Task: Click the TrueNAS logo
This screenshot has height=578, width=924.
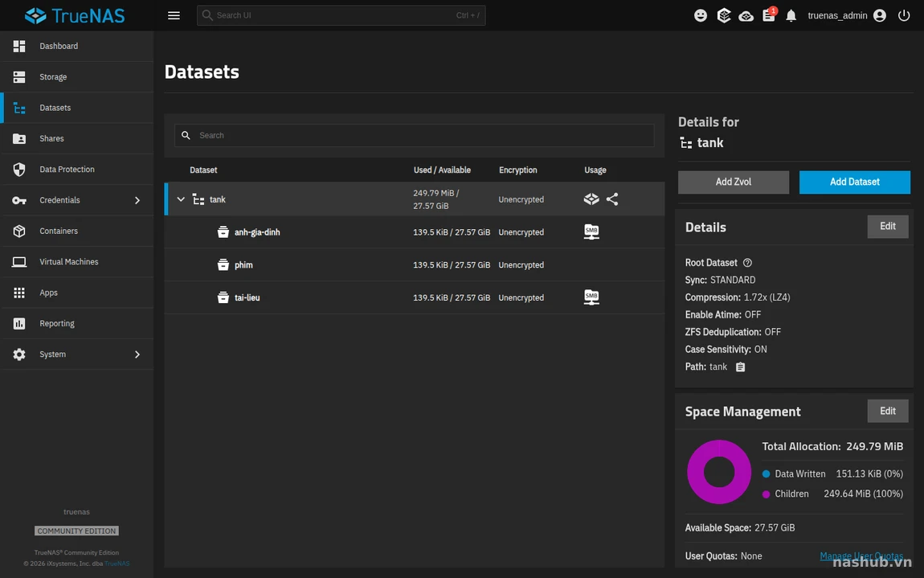Action: (x=75, y=15)
